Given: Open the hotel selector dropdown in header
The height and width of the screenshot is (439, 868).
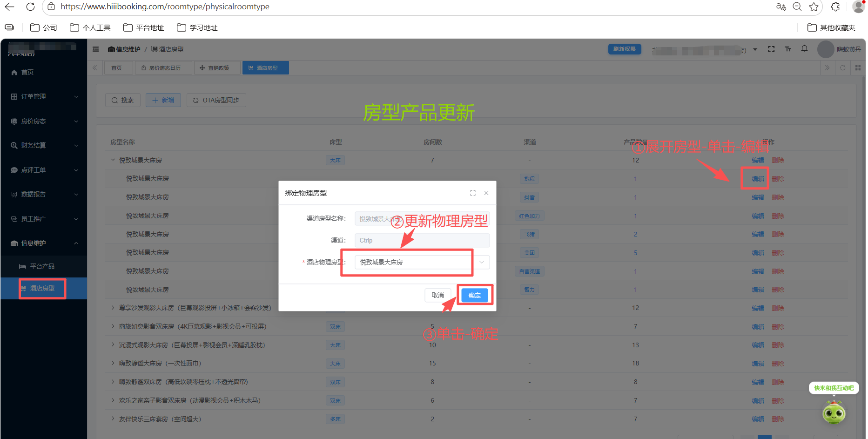Looking at the screenshot, I should (755, 49).
